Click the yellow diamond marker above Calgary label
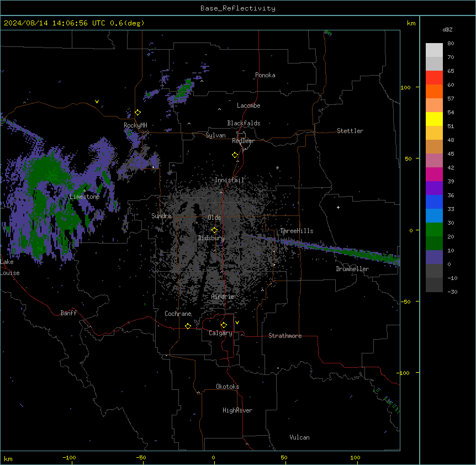The height and width of the screenshot is (465, 476). pos(224,325)
